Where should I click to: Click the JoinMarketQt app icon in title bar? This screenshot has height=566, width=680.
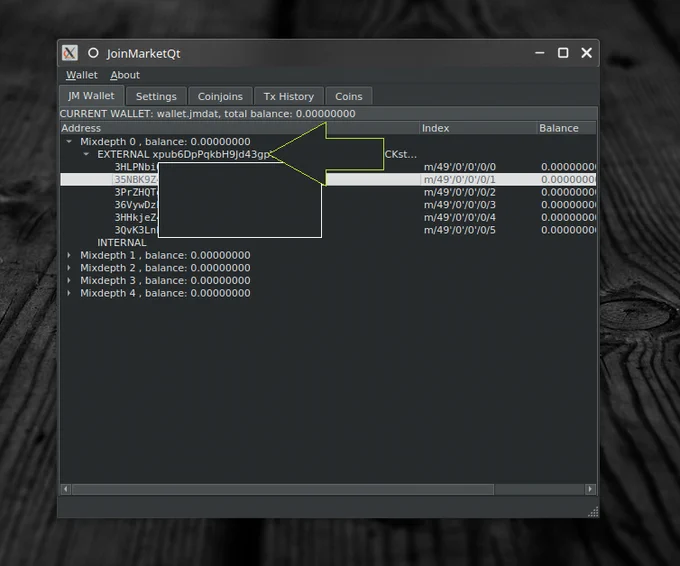tap(69, 53)
